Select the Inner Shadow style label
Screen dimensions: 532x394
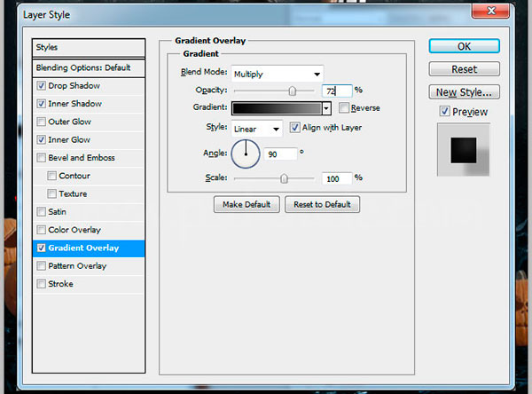click(x=74, y=104)
